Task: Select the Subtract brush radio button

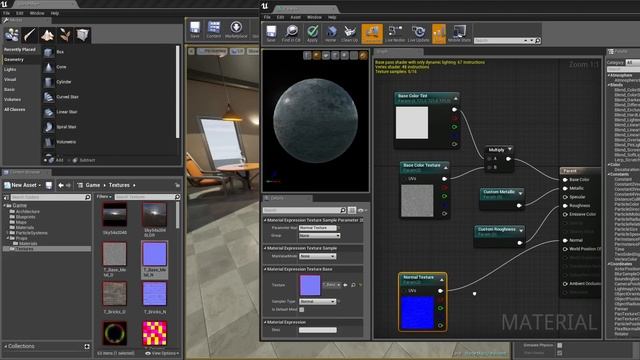Action: coord(69,160)
